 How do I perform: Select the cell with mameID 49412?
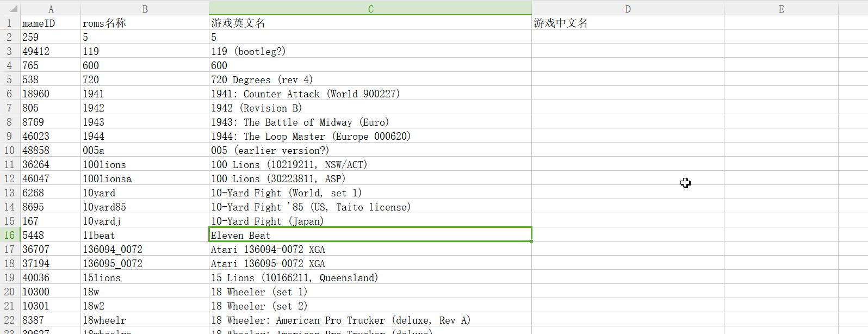click(x=50, y=51)
